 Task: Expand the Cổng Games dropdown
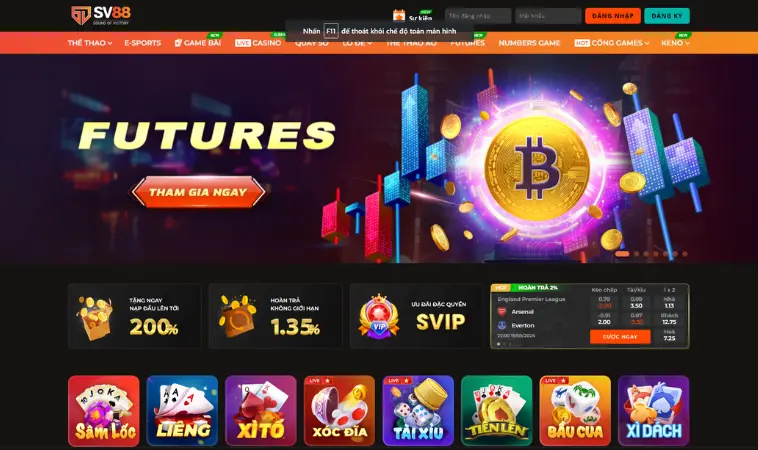[x=612, y=43]
